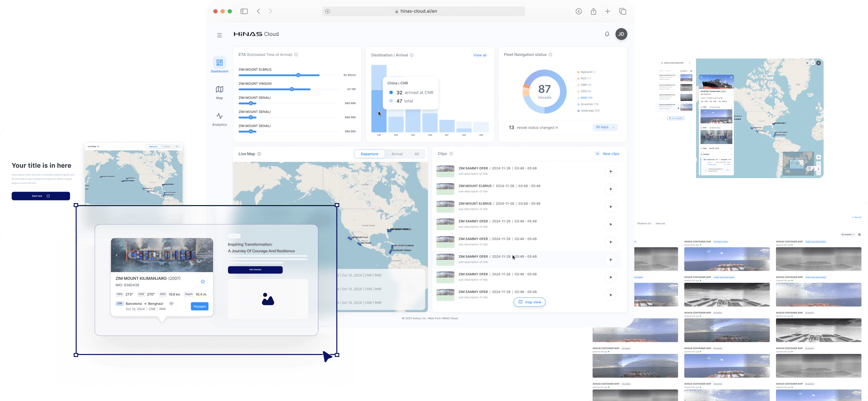Open the notifications bell icon
The width and height of the screenshot is (868, 401).
tap(607, 34)
